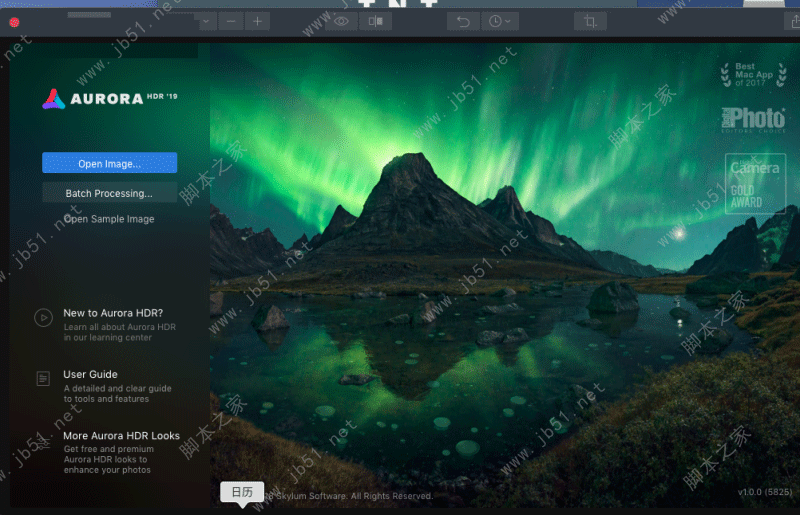
Task: Toggle the before/after compare icon
Action: point(376,21)
